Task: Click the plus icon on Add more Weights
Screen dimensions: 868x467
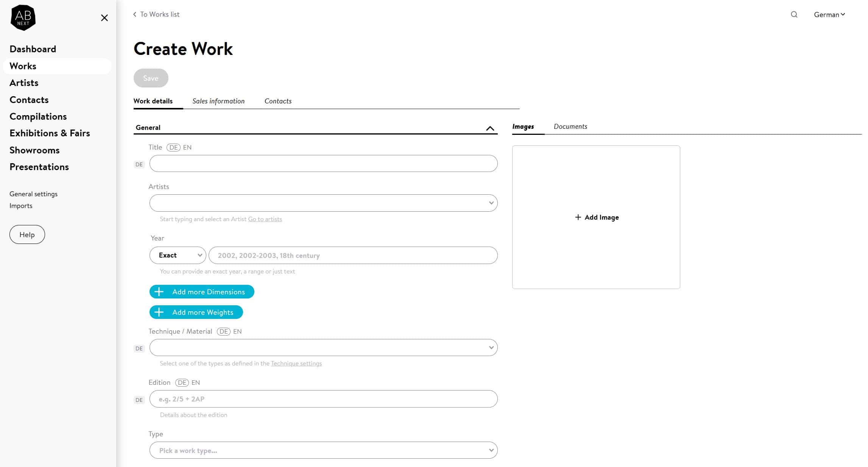Action: coord(159,312)
